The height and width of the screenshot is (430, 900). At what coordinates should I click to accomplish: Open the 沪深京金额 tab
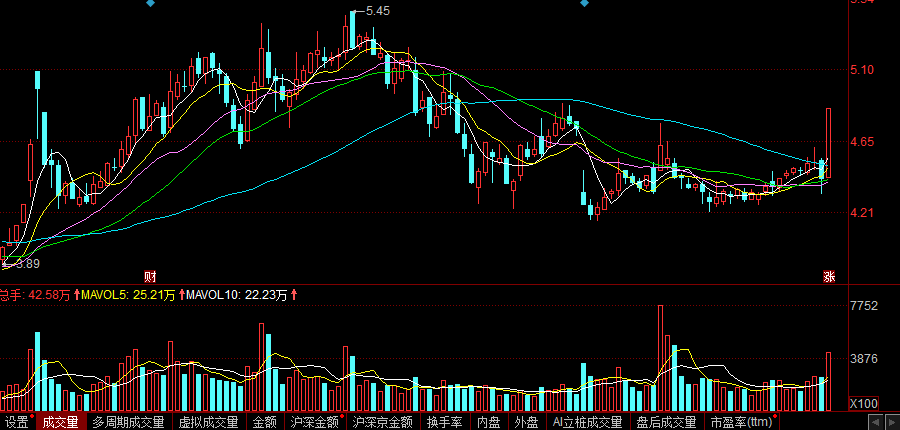383,422
